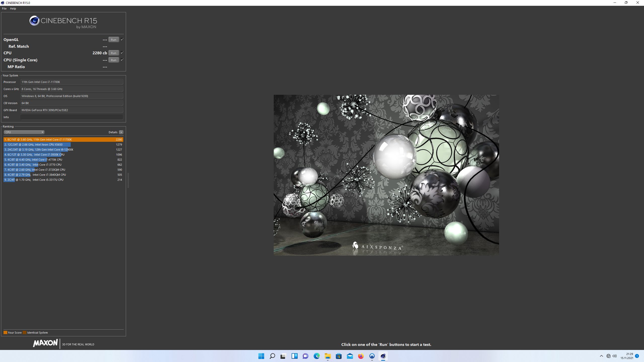
Task: Uncheck the CPU (Single Core) test checkbox
Action: click(x=122, y=60)
